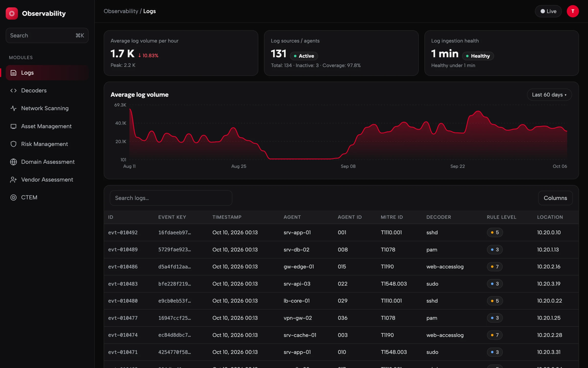Open the Decoders module

coord(47,91)
